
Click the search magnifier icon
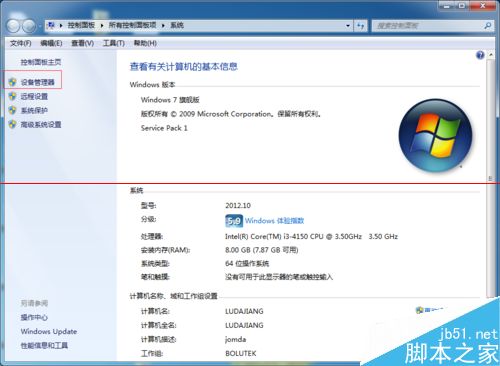[488, 26]
